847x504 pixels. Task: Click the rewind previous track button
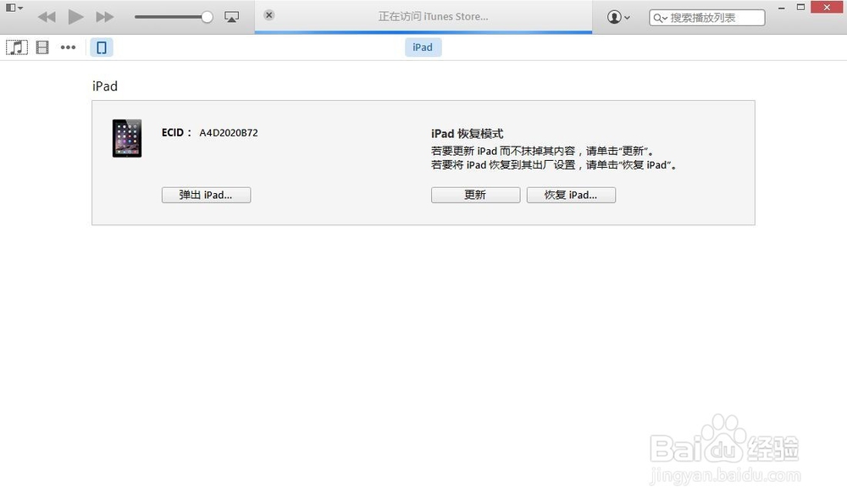[x=47, y=17]
